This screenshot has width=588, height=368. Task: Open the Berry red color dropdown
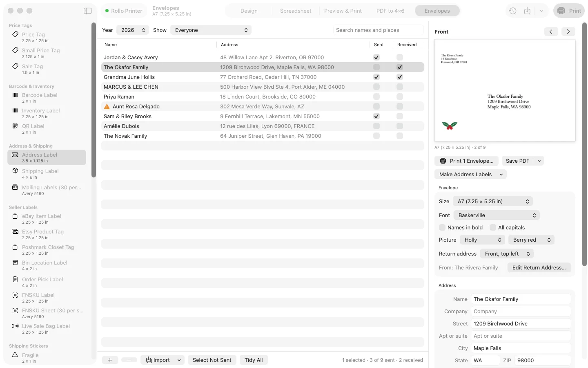[531, 240]
